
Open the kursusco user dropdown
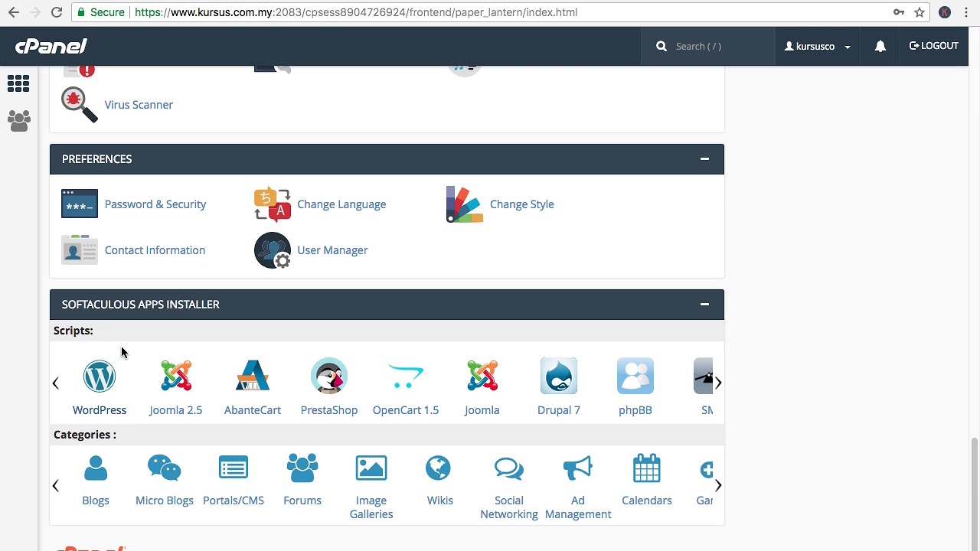pos(818,46)
